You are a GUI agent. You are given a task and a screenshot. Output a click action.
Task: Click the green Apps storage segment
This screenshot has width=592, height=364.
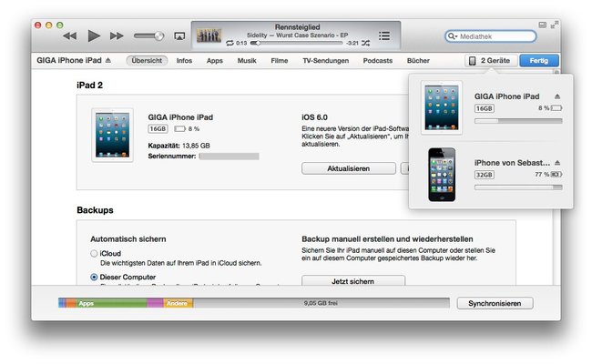111,303
